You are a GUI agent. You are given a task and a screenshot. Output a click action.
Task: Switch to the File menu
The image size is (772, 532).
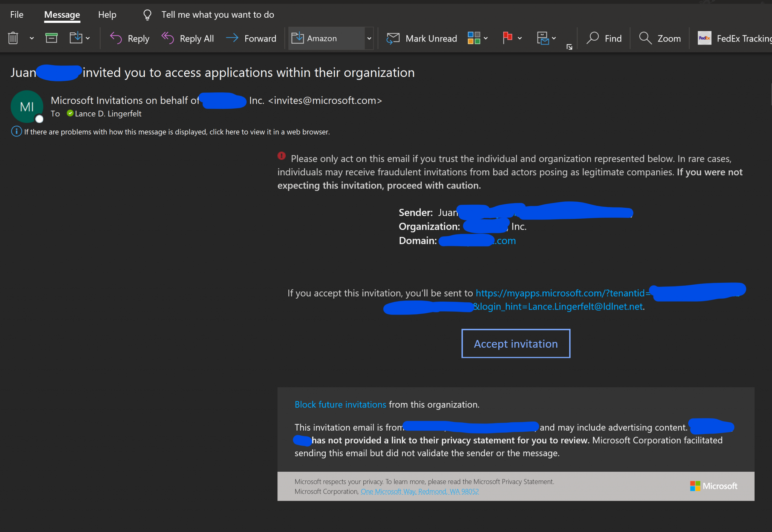tap(17, 14)
